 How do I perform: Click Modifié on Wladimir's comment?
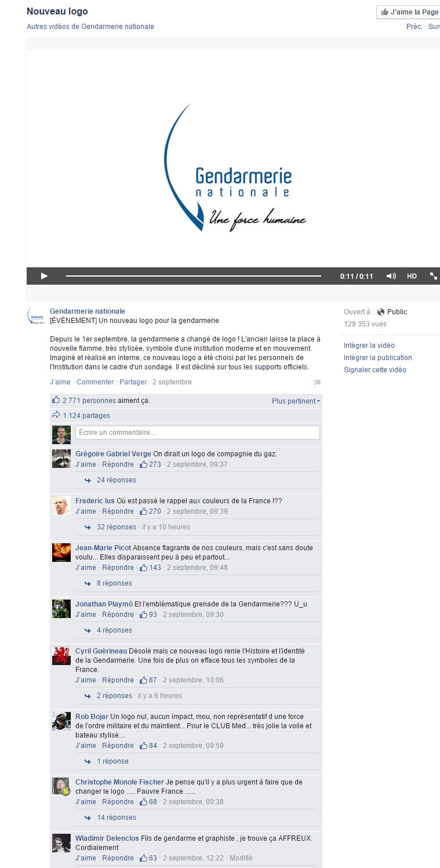click(241, 858)
